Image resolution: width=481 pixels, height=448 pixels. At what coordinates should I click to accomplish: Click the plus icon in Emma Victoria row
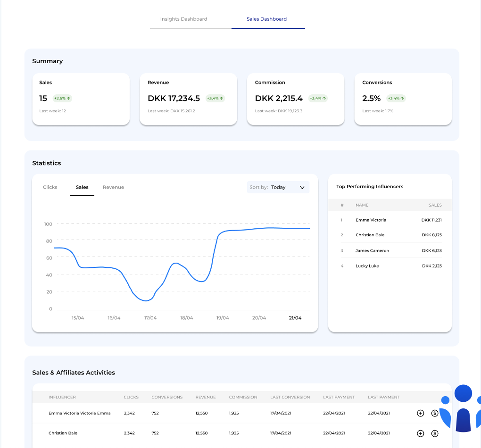pos(420,413)
